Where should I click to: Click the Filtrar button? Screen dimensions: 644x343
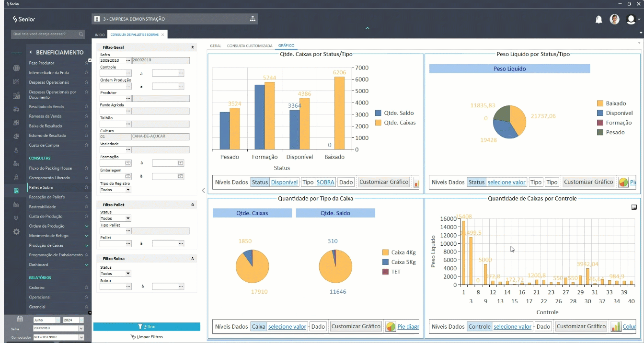pyautogui.click(x=147, y=327)
